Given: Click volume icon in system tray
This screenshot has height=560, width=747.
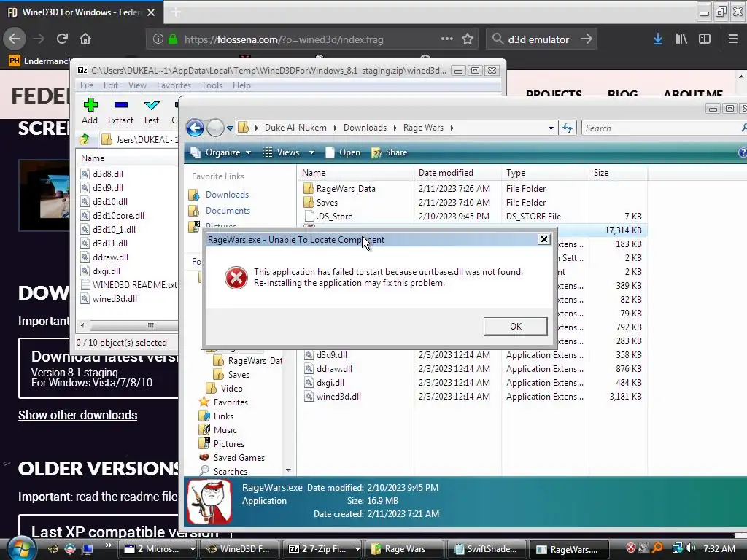Looking at the screenshot, I should click(x=692, y=548).
